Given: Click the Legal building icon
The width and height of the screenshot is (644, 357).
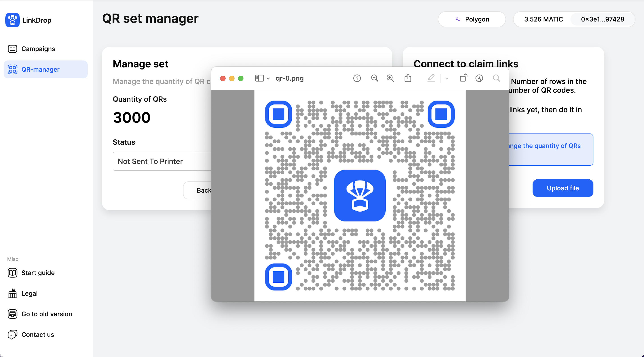Looking at the screenshot, I should [12, 293].
